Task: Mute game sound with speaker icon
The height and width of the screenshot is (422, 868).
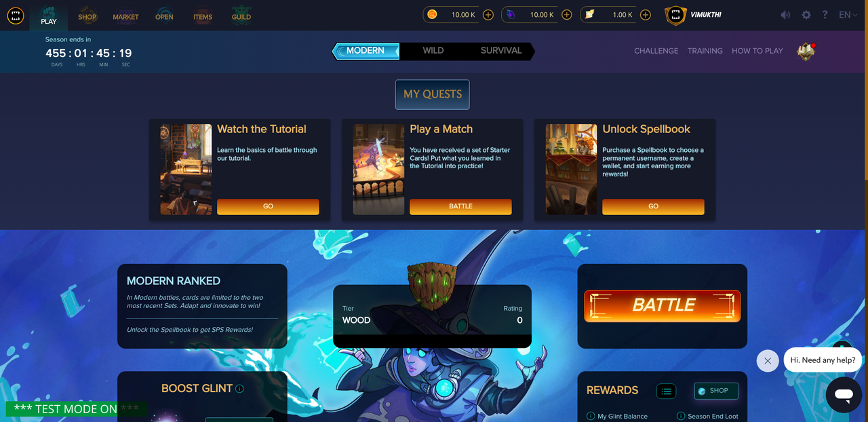Action: [x=785, y=15]
